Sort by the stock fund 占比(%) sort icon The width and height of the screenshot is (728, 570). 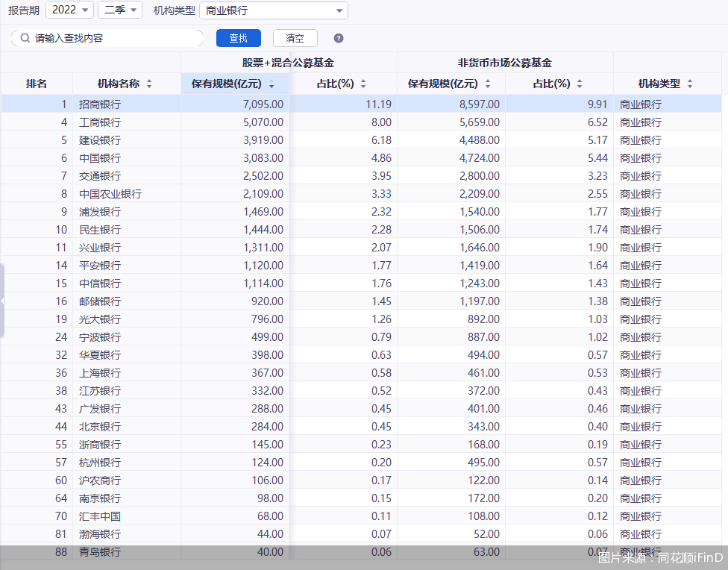click(363, 84)
